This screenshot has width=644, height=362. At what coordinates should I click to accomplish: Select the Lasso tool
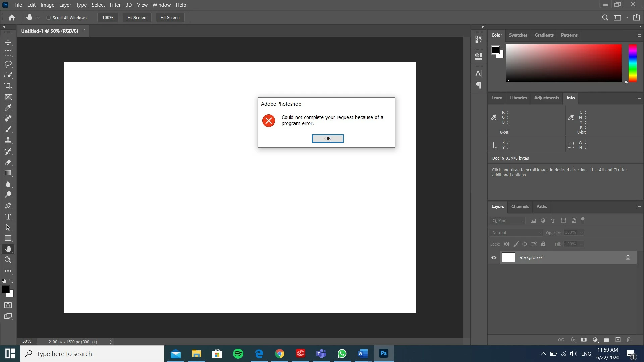pos(8,64)
